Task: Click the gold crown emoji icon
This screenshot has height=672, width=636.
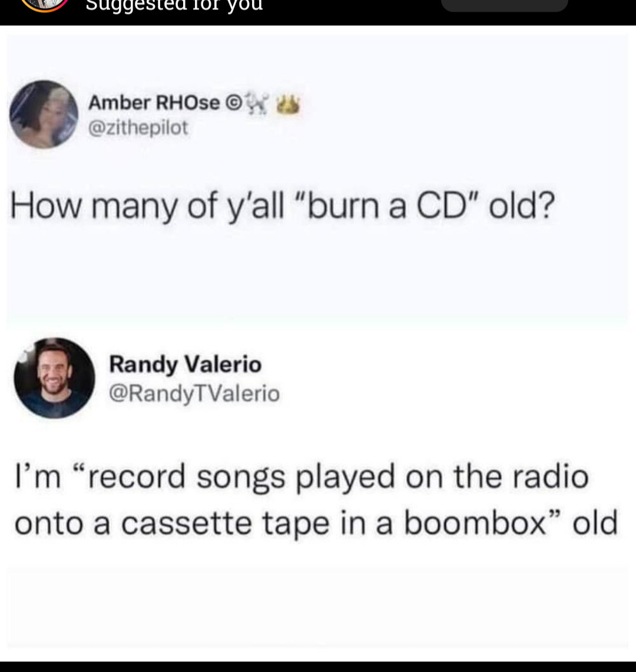Action: [x=287, y=105]
